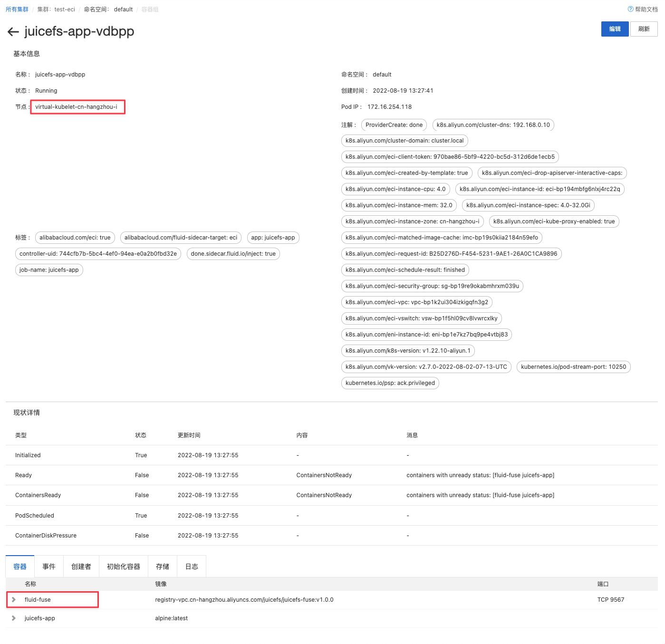Viewport: 665px width, 644px height.
Task: Click the 刷新 refresh button
Action: click(644, 29)
